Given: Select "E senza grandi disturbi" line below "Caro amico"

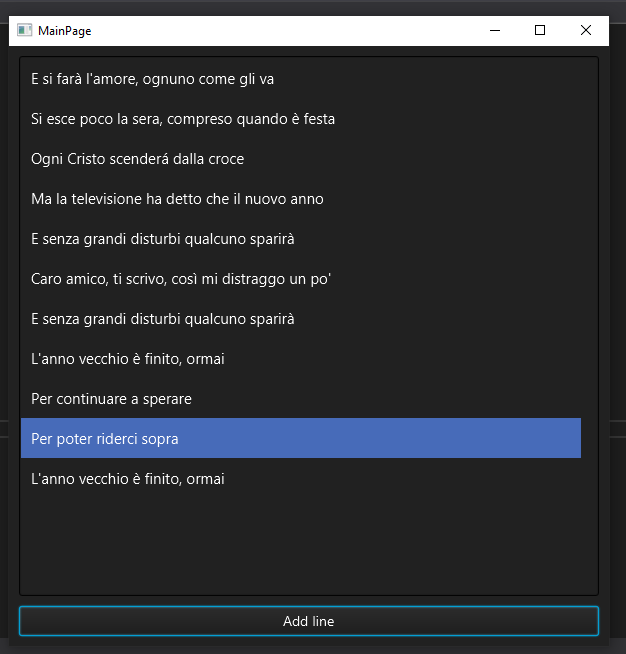Looking at the screenshot, I should (162, 319).
